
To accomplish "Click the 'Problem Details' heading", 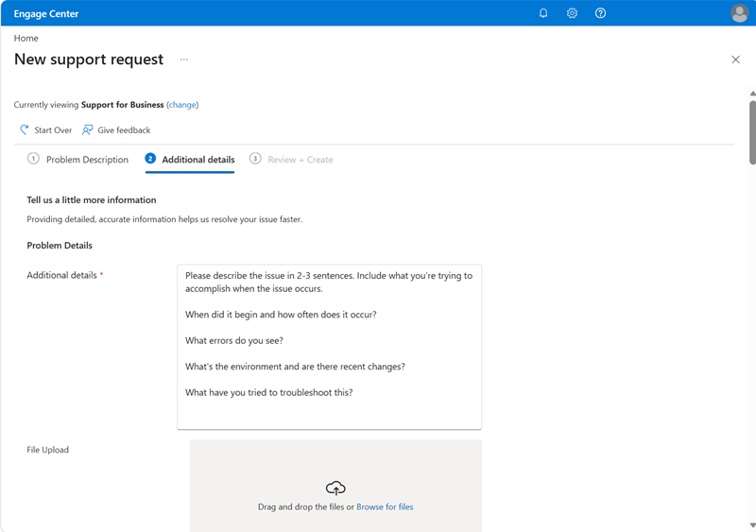I will 60,246.
